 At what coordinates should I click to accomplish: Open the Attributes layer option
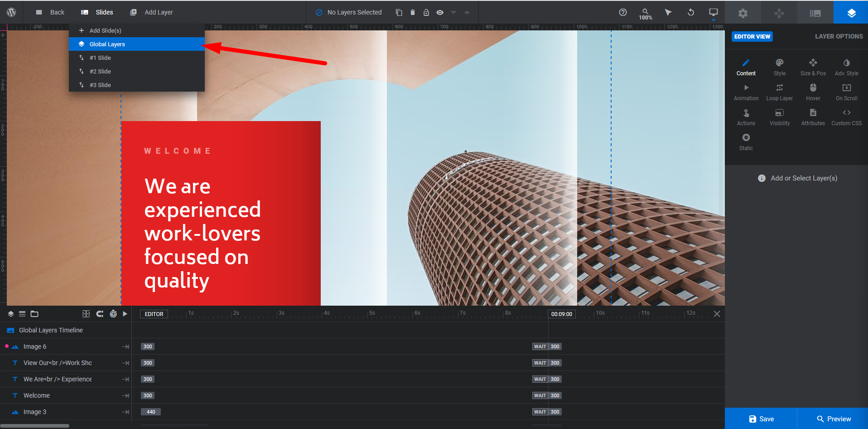point(813,117)
